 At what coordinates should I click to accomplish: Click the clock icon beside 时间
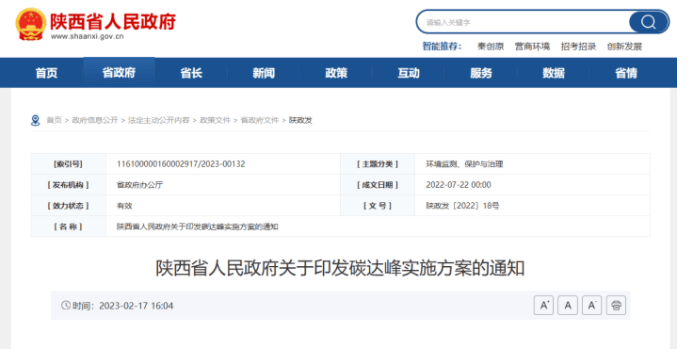[x=66, y=305]
